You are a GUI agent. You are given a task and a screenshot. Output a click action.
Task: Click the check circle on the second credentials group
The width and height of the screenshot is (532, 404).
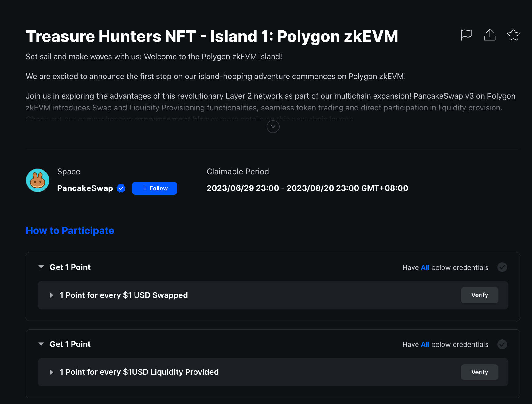502,344
